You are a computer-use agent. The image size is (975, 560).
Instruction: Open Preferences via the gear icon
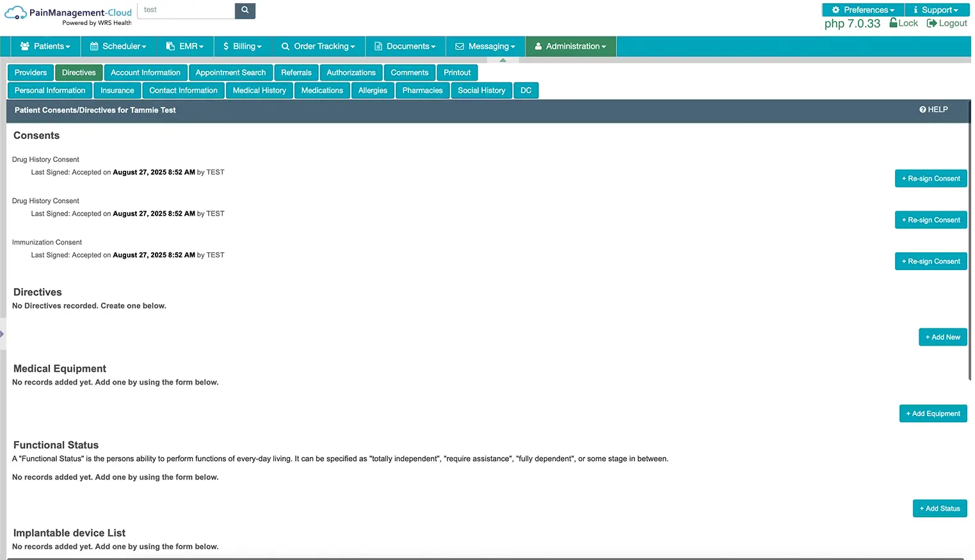(838, 10)
